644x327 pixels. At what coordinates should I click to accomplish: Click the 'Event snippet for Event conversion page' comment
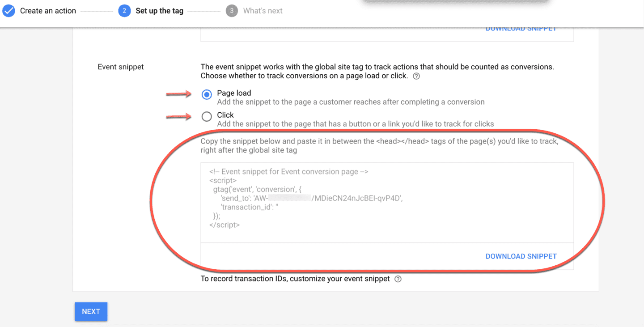point(288,172)
